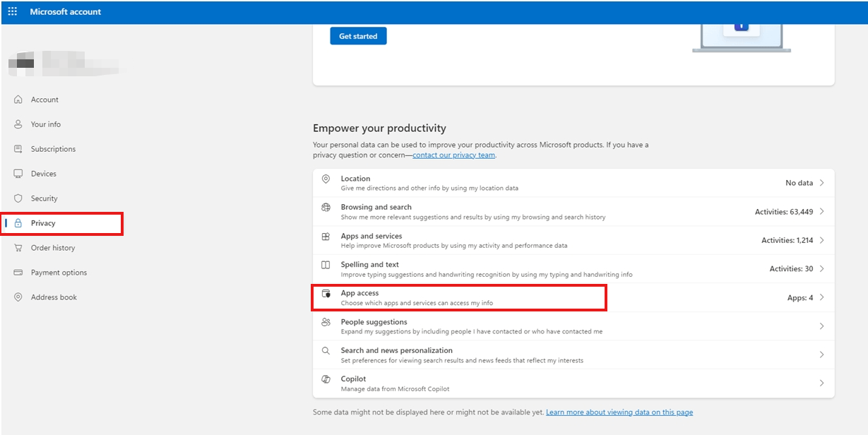Click the People suggestions icon

326,322
